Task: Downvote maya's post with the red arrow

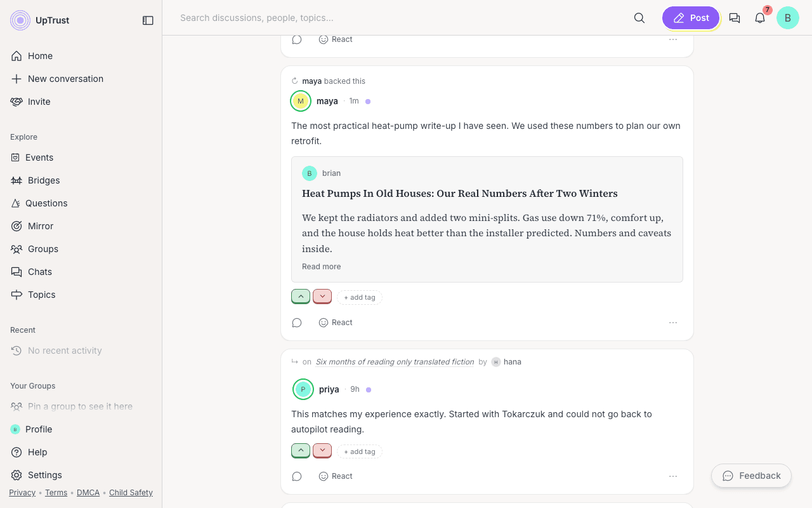Action: [x=322, y=297]
